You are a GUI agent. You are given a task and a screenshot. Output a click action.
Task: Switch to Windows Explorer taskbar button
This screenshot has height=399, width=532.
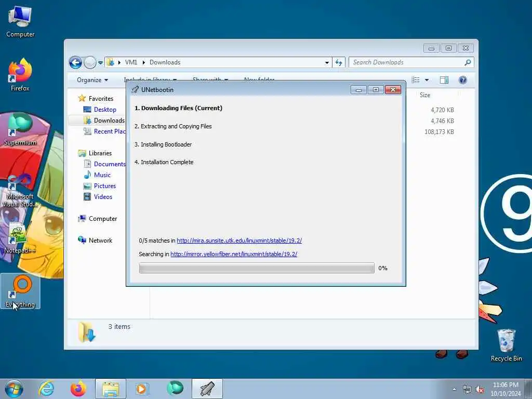(111, 389)
